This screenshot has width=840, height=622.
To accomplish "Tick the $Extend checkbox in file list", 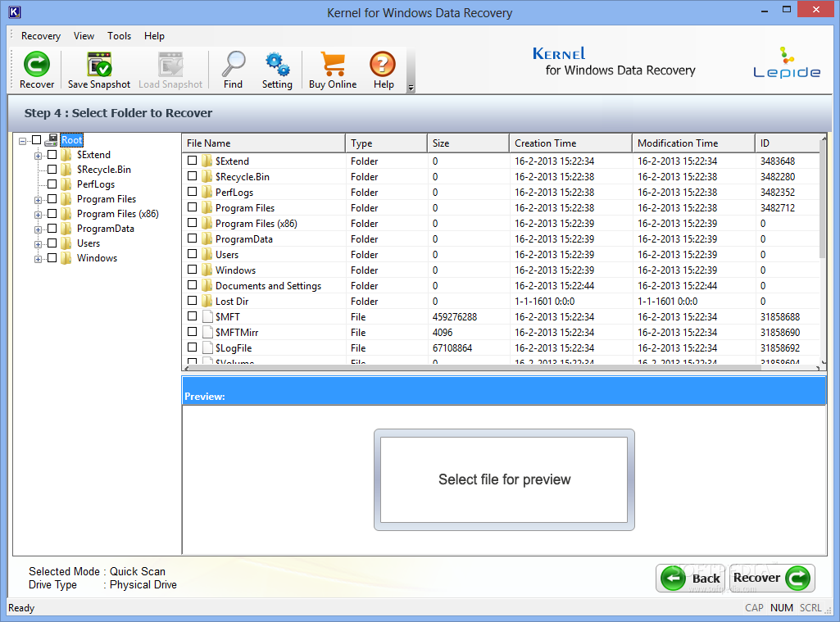I will 193,160.
